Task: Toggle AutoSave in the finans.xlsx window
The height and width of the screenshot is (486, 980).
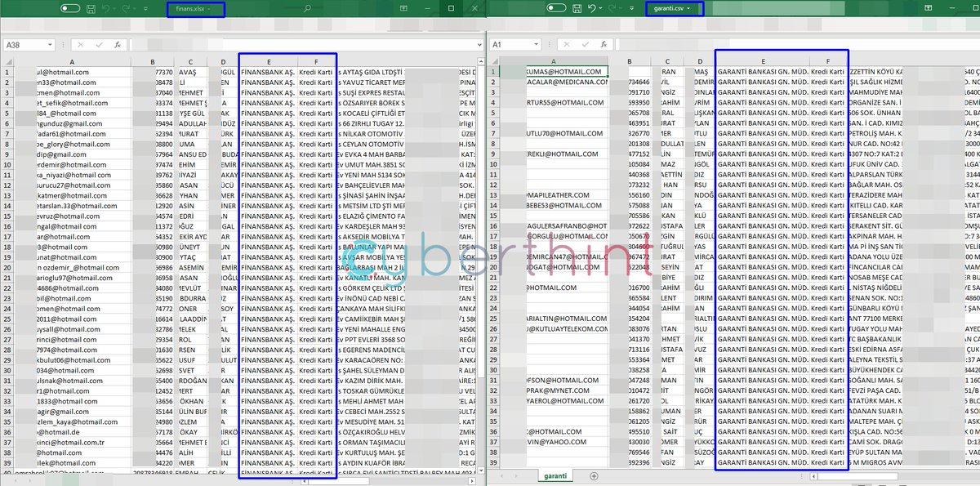Action: point(70,8)
